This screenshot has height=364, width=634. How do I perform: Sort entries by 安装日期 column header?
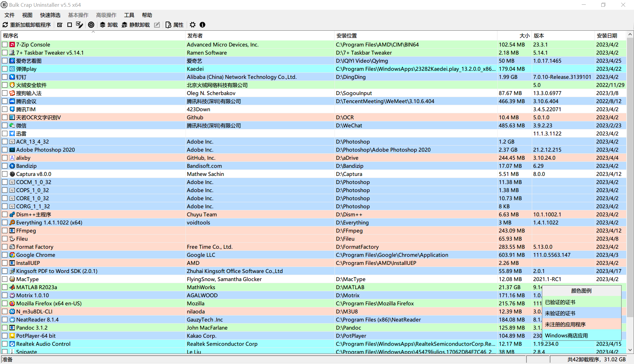pyautogui.click(x=607, y=36)
